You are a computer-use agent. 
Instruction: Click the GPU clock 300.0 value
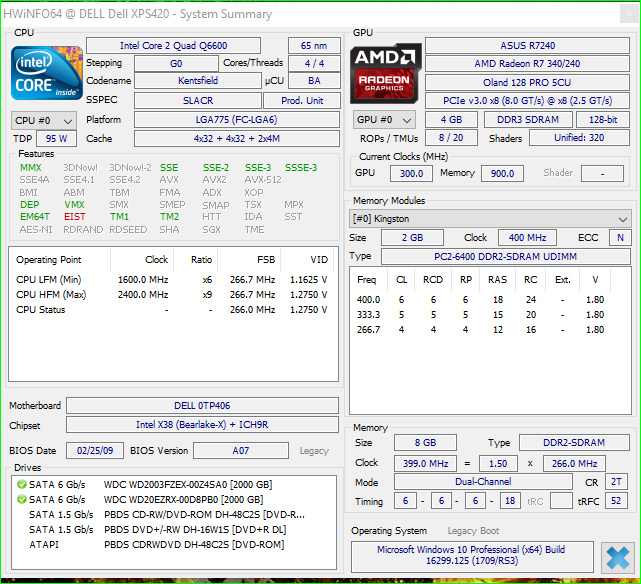tap(412, 174)
